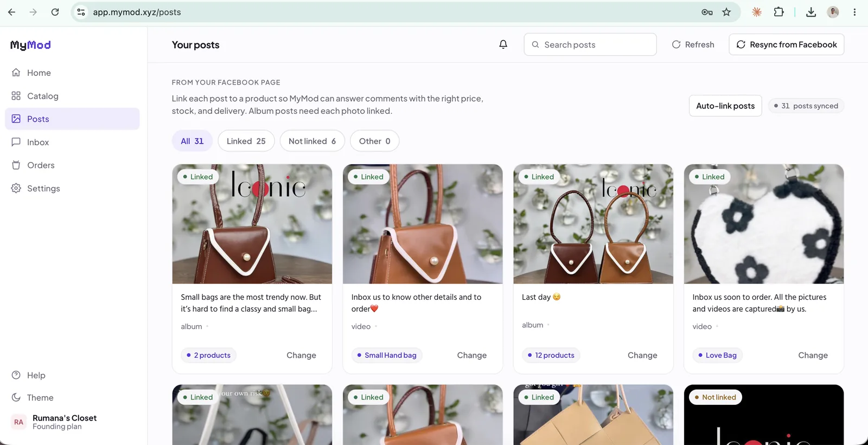Viewport: 868px width, 445px height.
Task: Click Change on the Small Hand bag post
Action: coord(472,355)
